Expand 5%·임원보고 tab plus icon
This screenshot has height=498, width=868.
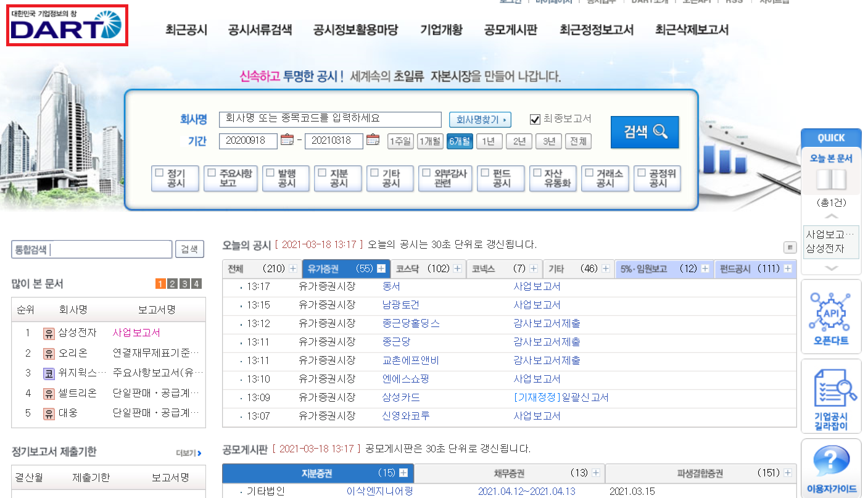pyautogui.click(x=705, y=268)
